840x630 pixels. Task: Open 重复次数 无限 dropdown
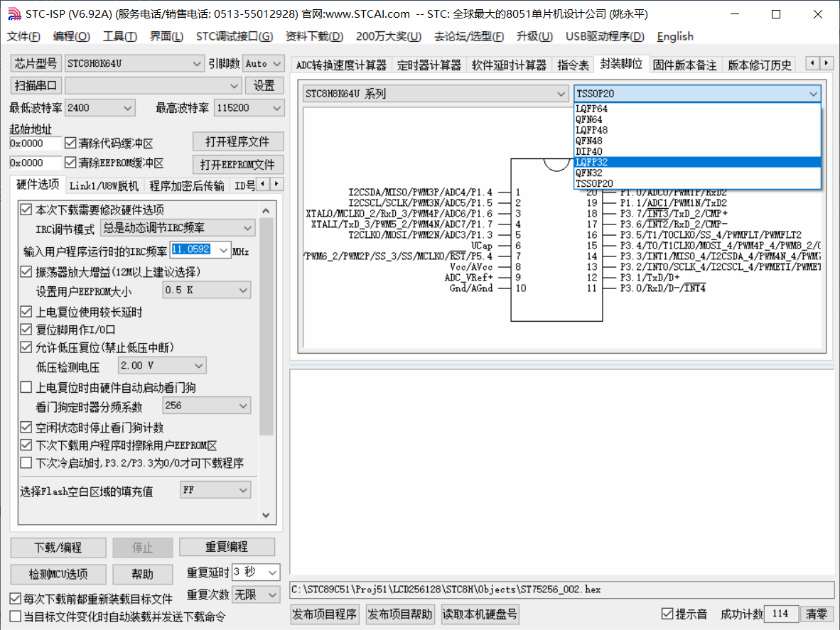pyautogui.click(x=256, y=594)
